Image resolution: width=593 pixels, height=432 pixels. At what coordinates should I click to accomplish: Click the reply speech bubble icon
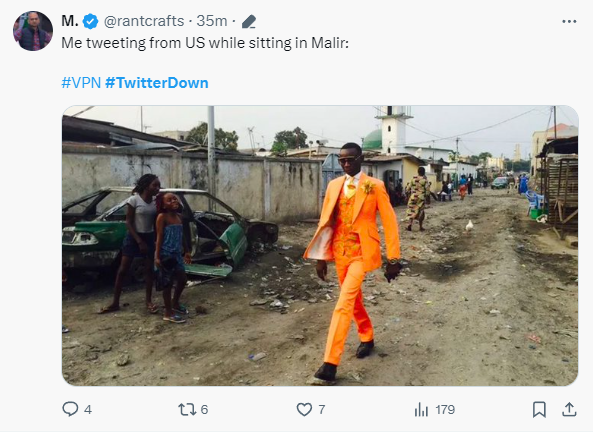click(x=70, y=409)
